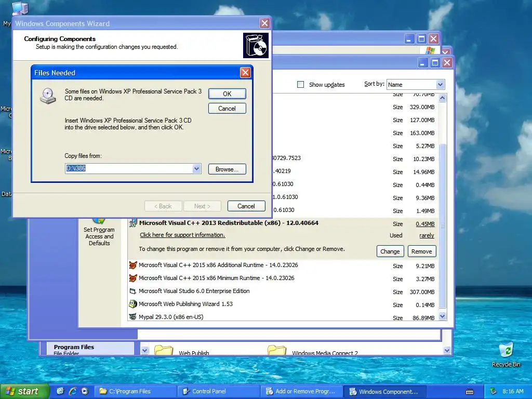Close Add or Remove Programs window
This screenshot has width=532, height=399.
click(447, 63)
